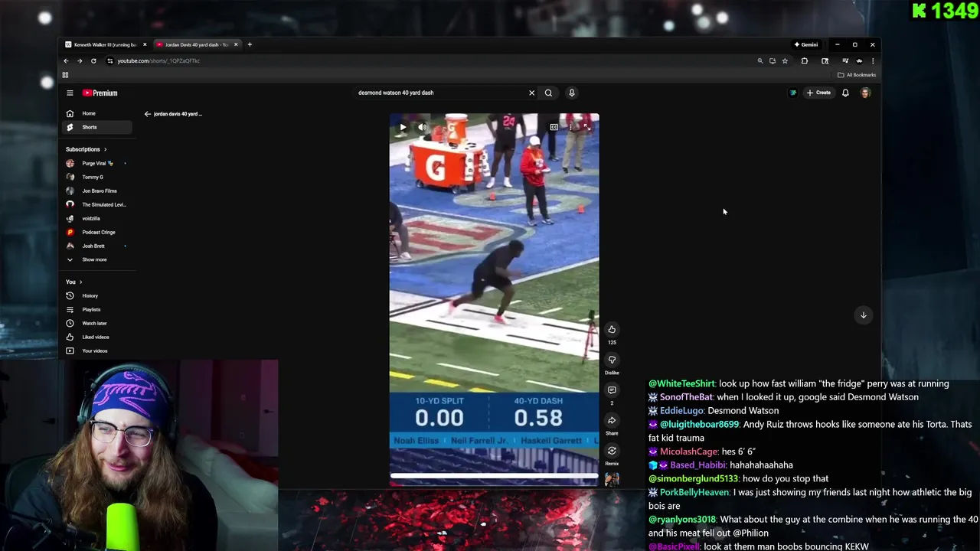Screen dimensions: 980x551
Task: Open site information icon in address bar
Action: (110, 60)
